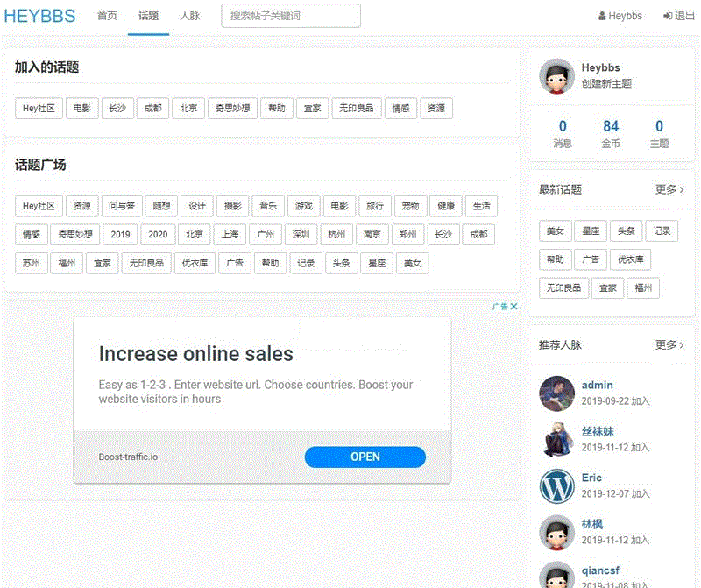
Task: Click the HEYBBS site logo
Action: click(39, 16)
